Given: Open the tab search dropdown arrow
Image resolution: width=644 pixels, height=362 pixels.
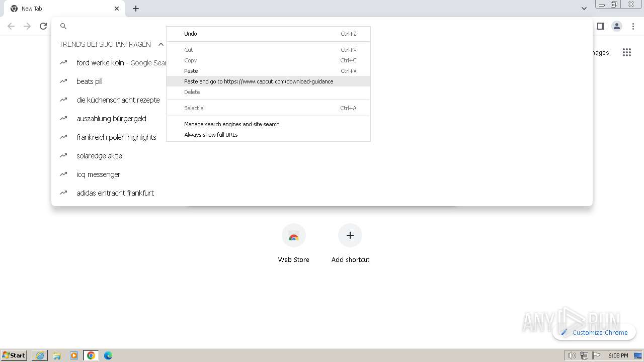Looking at the screenshot, I should [x=584, y=9].
